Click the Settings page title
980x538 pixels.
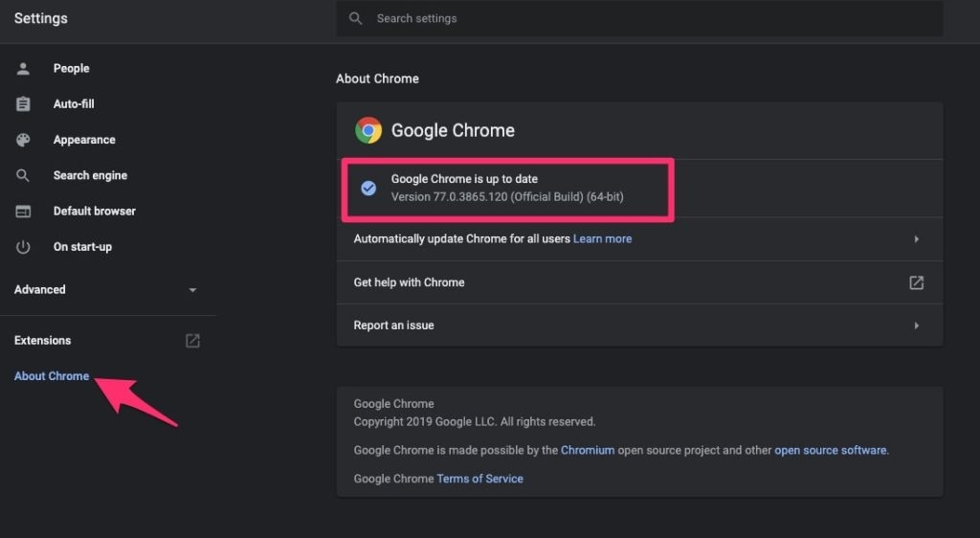point(40,19)
